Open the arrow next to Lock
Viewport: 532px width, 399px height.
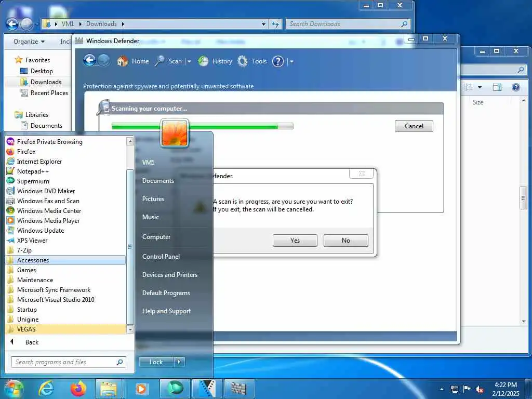(x=179, y=362)
